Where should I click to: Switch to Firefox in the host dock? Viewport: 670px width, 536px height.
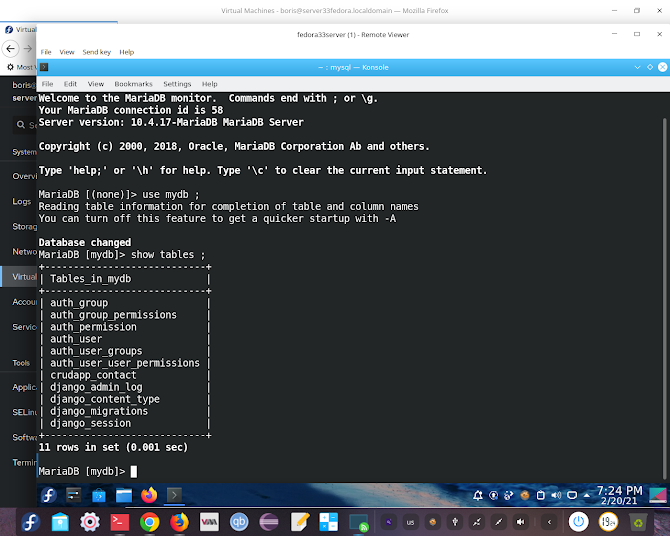pyautogui.click(x=179, y=522)
